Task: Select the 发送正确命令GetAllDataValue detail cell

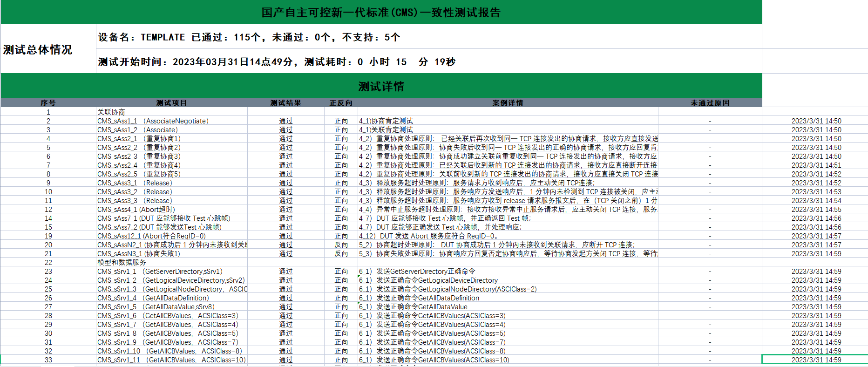Action: 508,306
